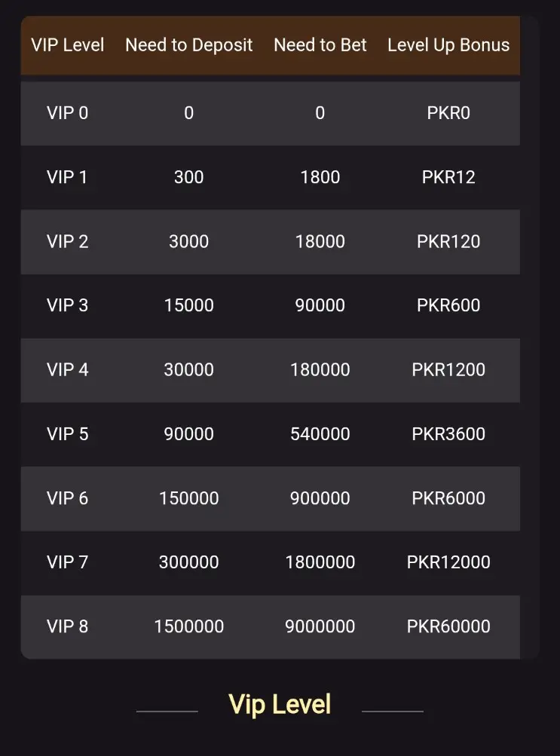Click the PKR60000 bonus cell
Screen dimensions: 560x756
(448, 626)
